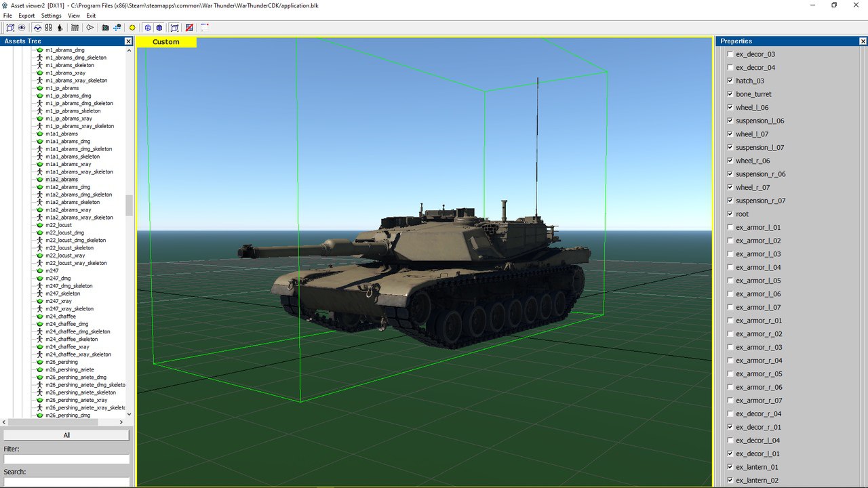868x488 pixels.
Task: Click the Exit menu item
Action: (x=91, y=16)
